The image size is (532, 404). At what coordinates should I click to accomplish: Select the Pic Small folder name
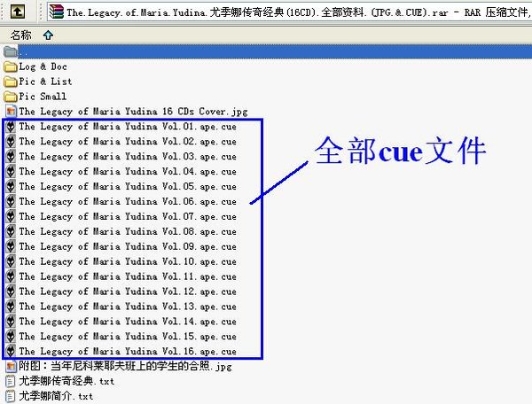click(43, 97)
